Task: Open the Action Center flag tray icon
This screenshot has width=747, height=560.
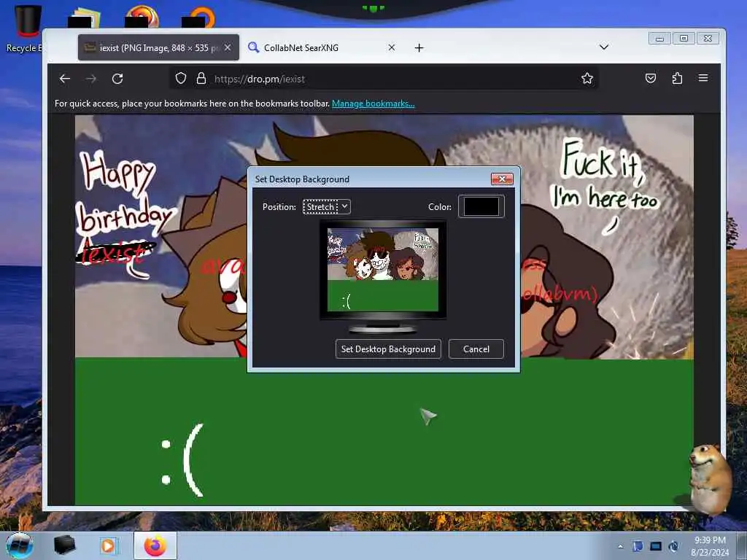Action: (638, 546)
